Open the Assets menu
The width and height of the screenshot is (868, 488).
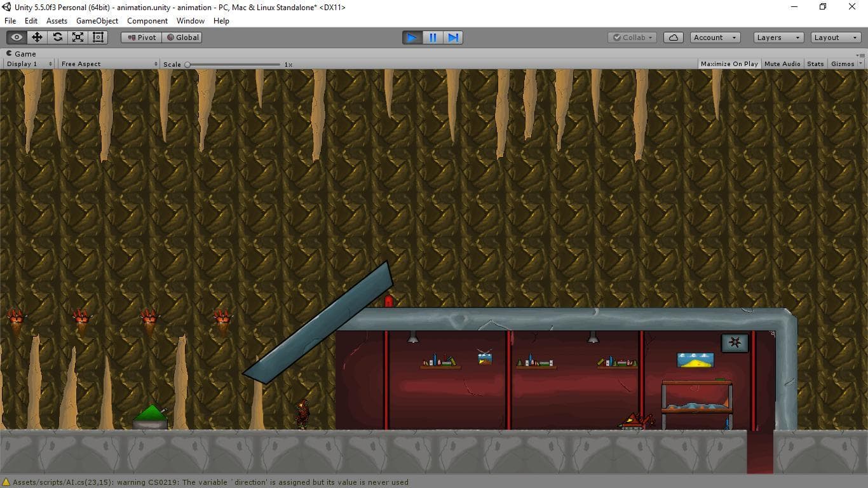tap(57, 21)
